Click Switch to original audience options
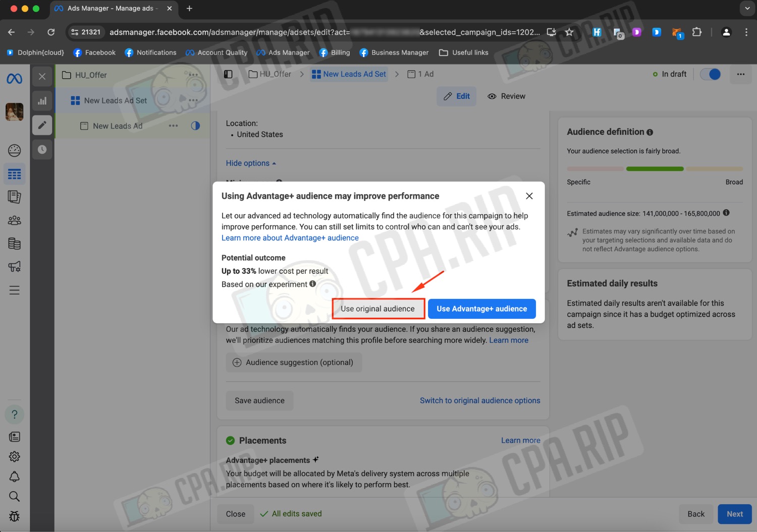Viewport: 757px width, 532px height. (x=480, y=400)
